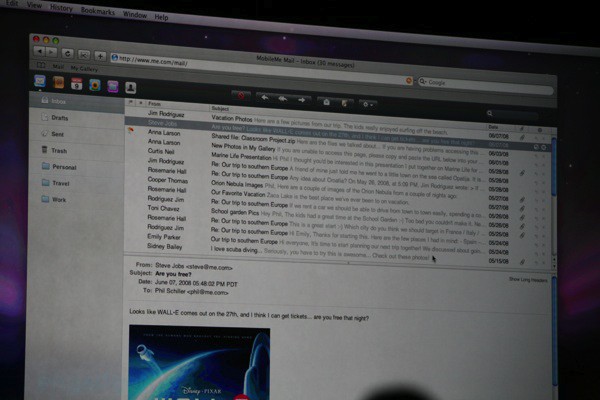Click the red Delete message button
Viewport: 600px width, 400px height.
pyautogui.click(x=241, y=96)
